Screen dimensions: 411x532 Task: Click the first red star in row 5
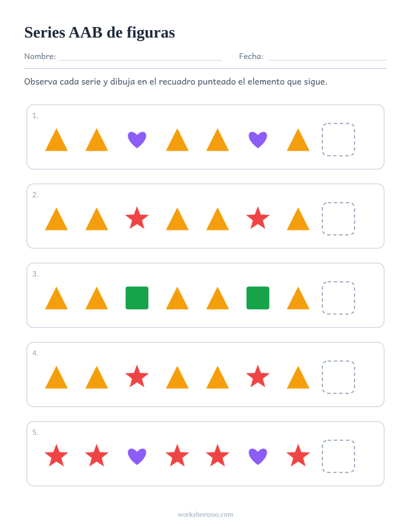point(57,456)
